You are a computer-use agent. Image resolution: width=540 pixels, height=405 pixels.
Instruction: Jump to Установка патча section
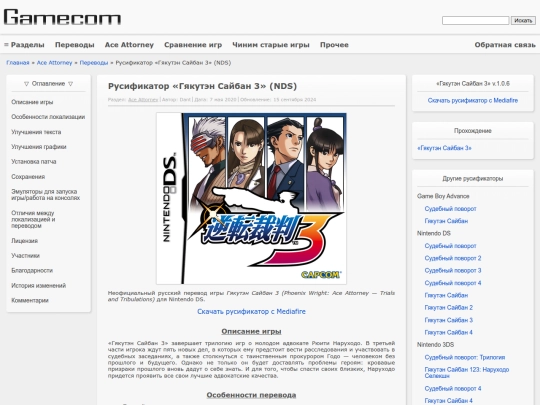(33, 162)
